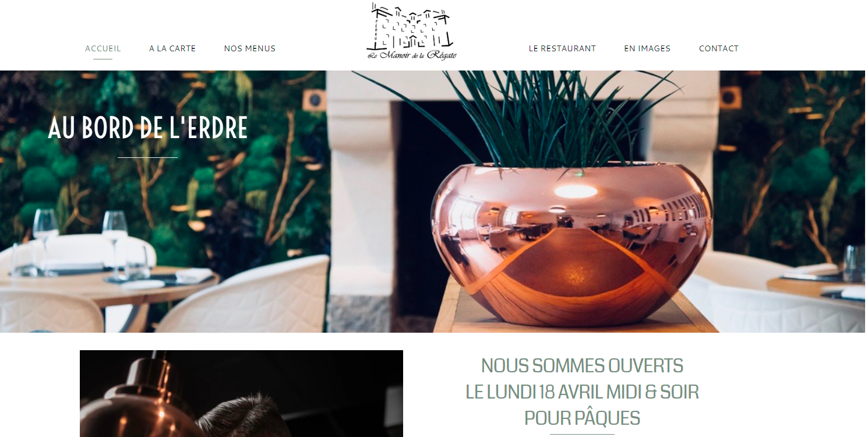Open the LE RESTAURANT page
This screenshot has width=868, height=437.
[x=562, y=48]
